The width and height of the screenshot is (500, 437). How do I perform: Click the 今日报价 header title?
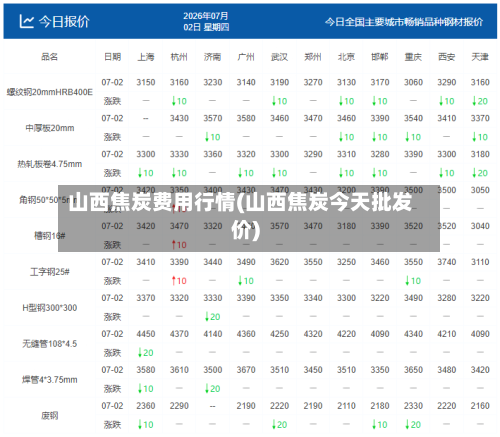click(x=64, y=22)
